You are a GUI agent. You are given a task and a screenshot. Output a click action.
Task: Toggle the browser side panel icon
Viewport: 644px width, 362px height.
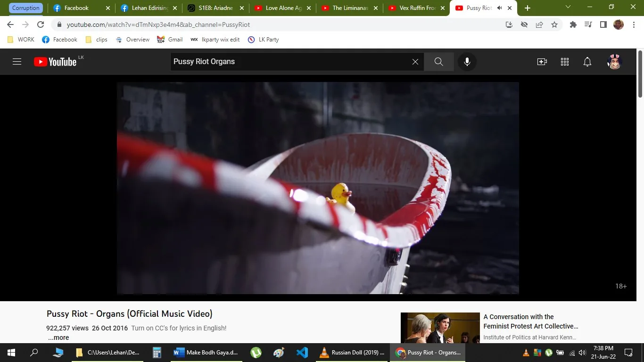[603, 25]
